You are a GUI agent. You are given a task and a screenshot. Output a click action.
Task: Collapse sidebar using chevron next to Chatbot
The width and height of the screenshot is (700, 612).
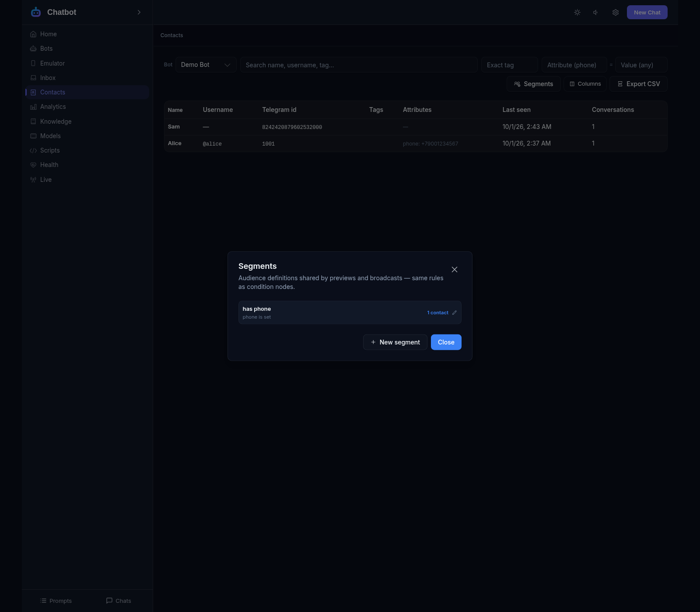139,12
